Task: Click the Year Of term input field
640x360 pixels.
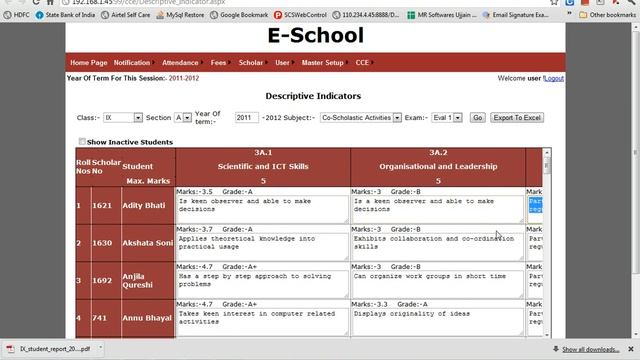Action: (x=247, y=118)
